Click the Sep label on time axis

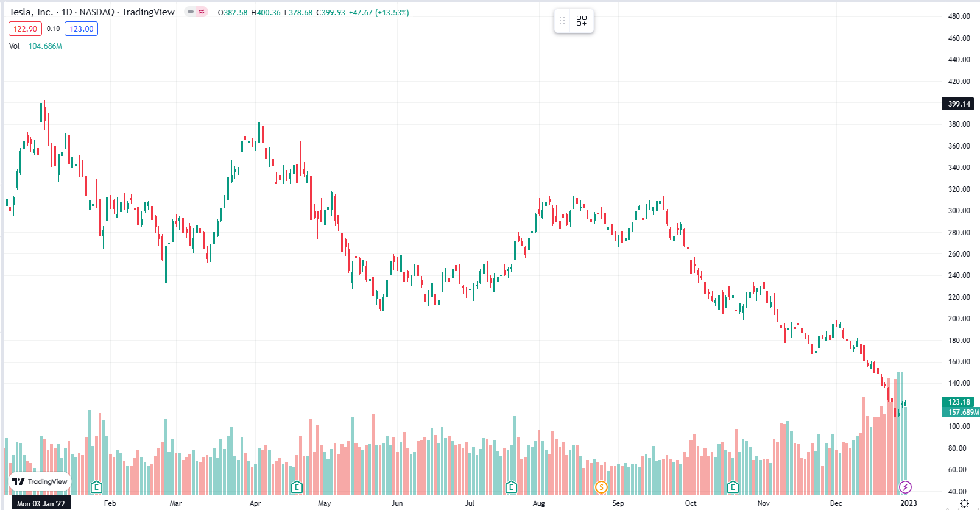point(618,503)
